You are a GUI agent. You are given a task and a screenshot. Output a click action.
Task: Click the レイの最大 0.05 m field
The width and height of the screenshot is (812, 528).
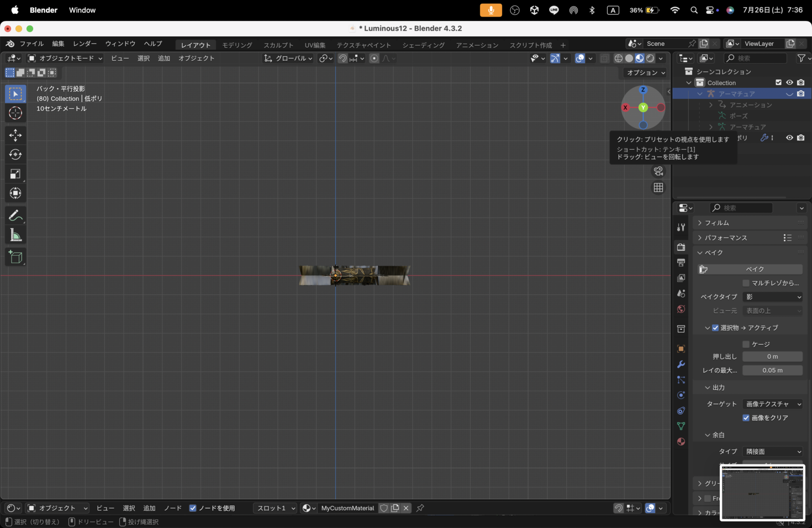[772, 371]
